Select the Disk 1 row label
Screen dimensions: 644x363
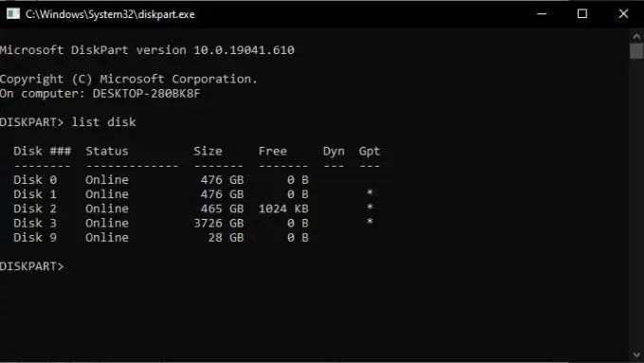[35, 194]
